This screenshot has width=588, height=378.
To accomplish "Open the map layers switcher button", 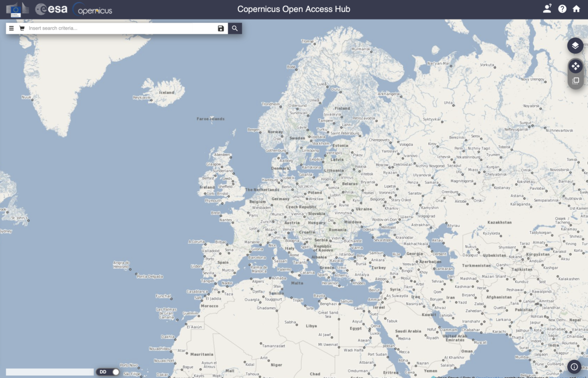I will (x=575, y=46).
